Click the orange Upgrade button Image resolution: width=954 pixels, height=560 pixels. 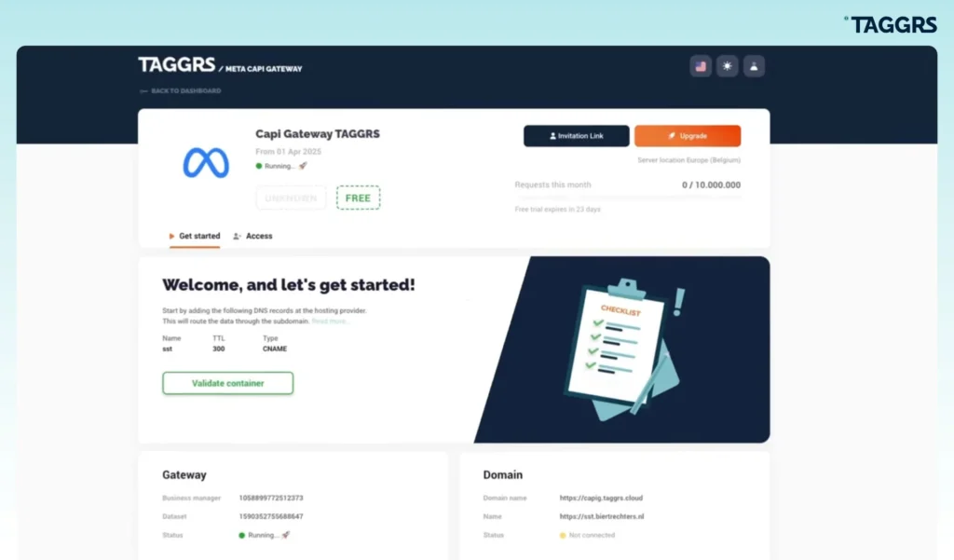[688, 136]
